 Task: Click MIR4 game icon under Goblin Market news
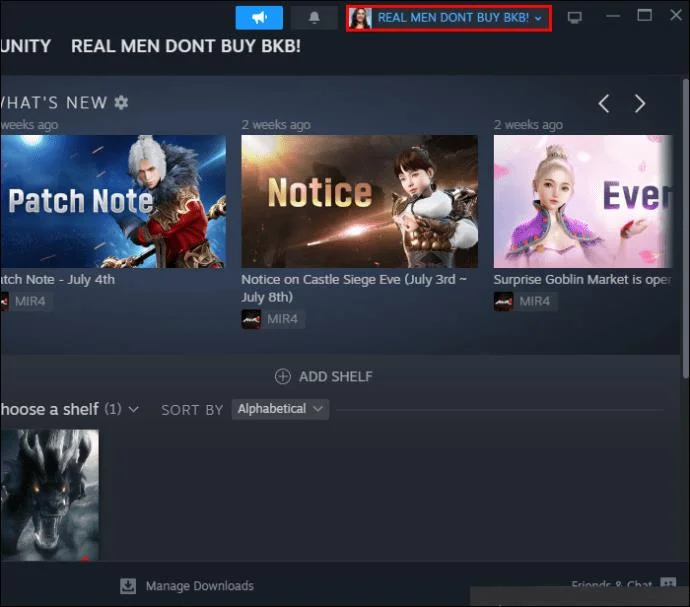[503, 302]
